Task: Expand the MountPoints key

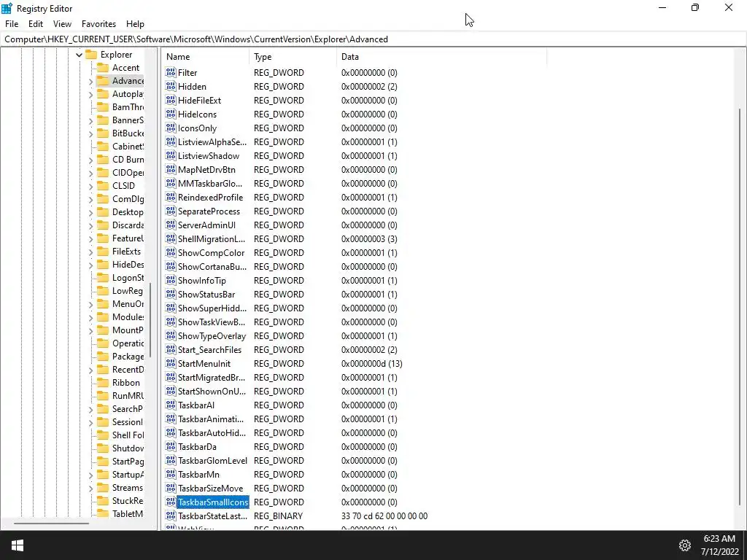Action: click(90, 330)
